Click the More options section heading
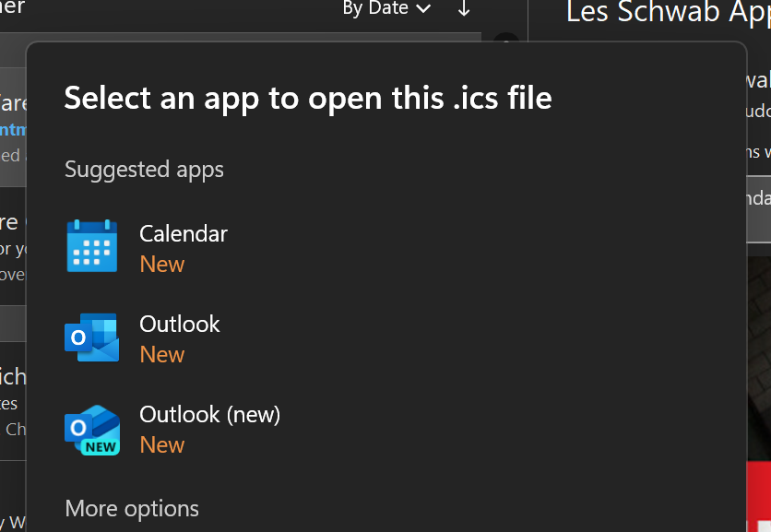 click(132, 509)
